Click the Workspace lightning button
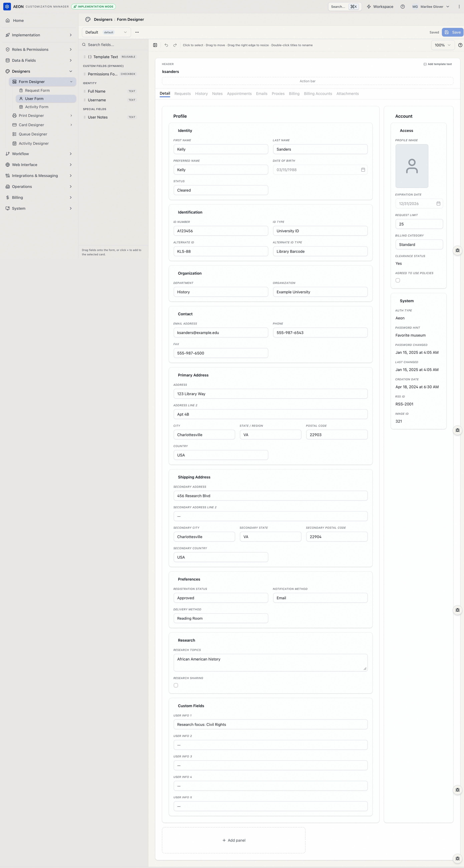 coord(380,6)
